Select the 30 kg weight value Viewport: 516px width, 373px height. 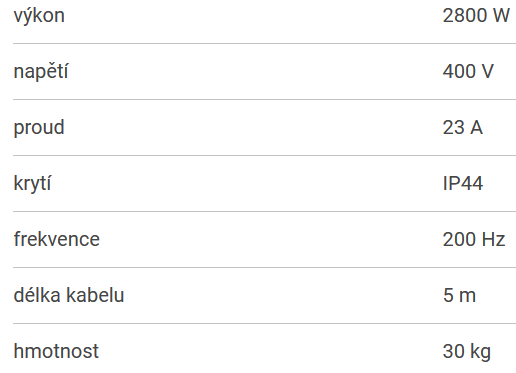click(x=467, y=352)
